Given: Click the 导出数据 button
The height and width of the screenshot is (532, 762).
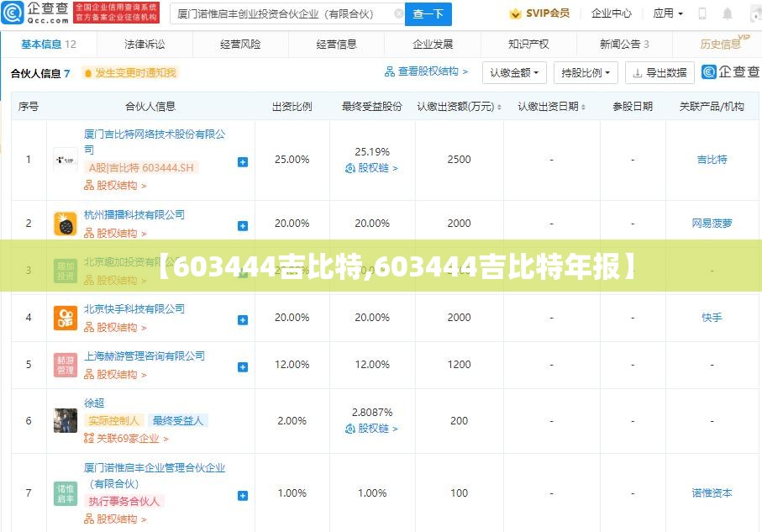Looking at the screenshot, I should click(660, 73).
